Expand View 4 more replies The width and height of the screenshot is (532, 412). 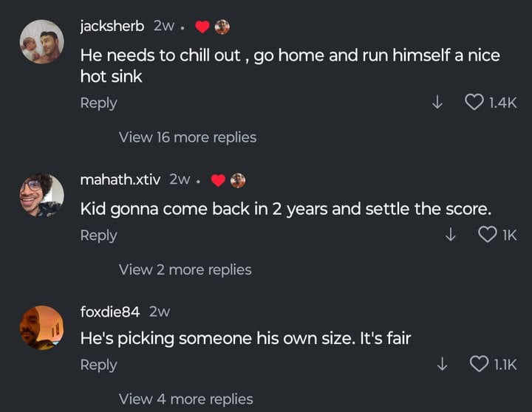coord(186,399)
